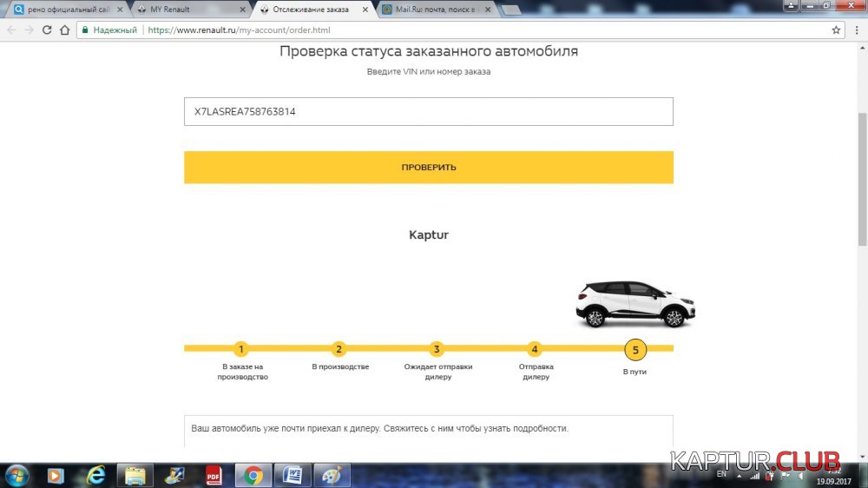Click the browser back arrow
868x488 pixels.
[x=11, y=30]
